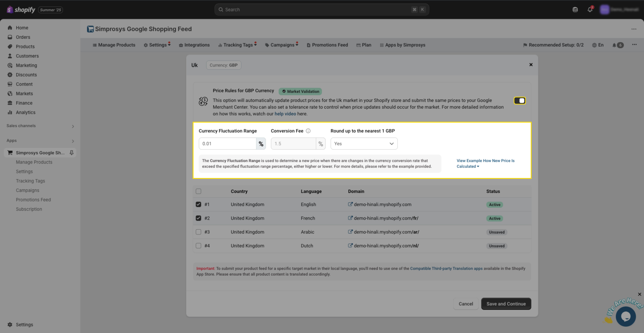Open Compatible Third-party Translation apps link
Viewport: 644px width, 333px height.
(446, 268)
